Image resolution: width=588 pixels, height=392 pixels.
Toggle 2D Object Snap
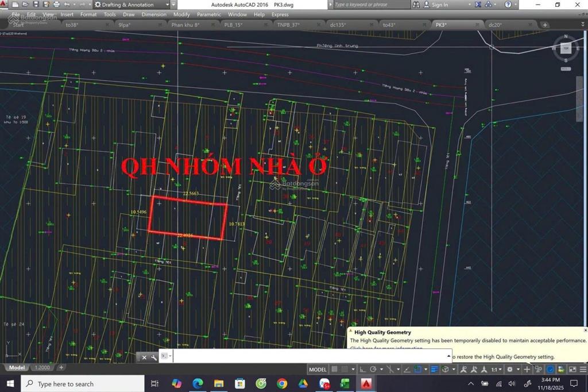[x=417, y=370]
